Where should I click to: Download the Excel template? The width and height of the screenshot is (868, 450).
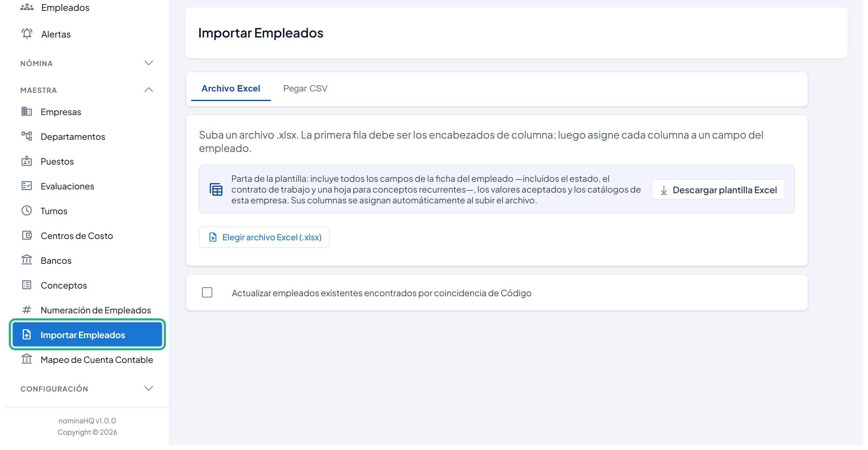coord(722,191)
